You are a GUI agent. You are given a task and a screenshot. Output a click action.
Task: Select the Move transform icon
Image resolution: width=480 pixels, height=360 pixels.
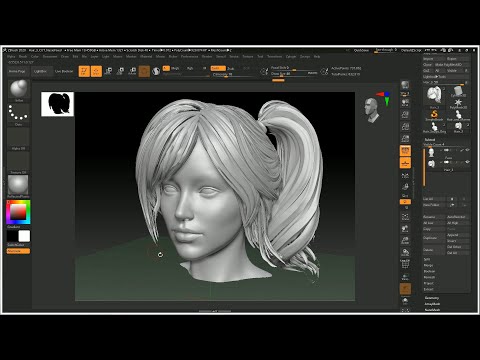click(109, 71)
